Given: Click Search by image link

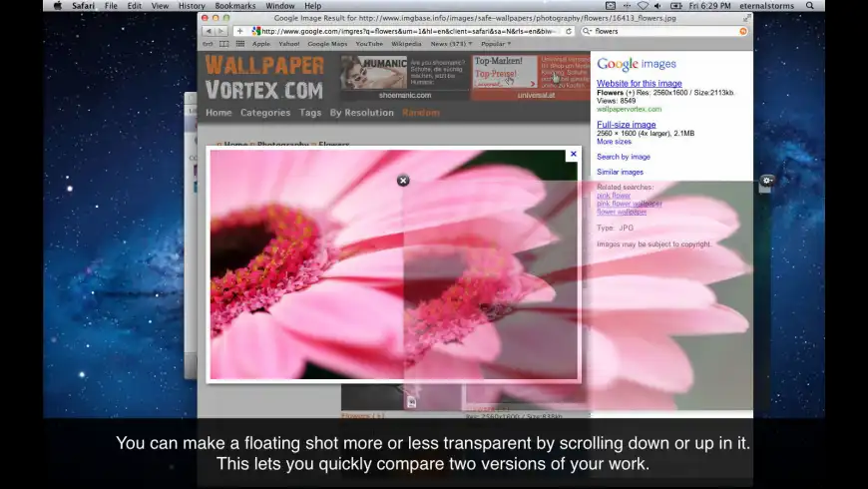Looking at the screenshot, I should click(624, 157).
